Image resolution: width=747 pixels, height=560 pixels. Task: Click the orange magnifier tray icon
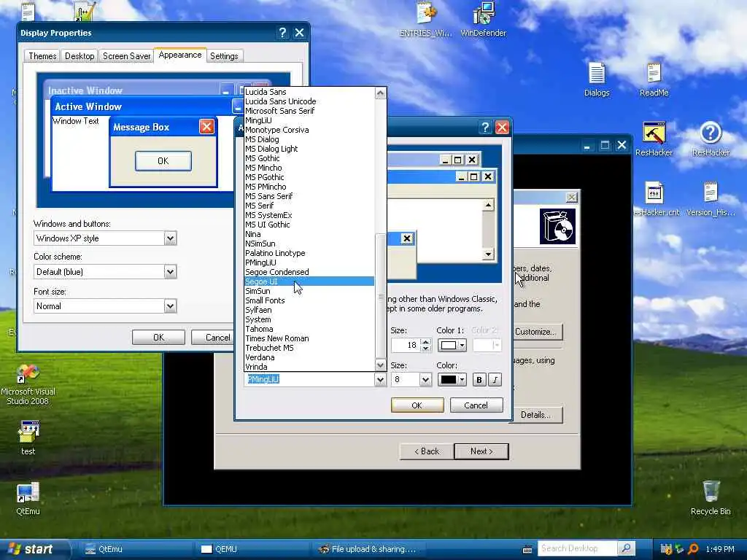693,549
